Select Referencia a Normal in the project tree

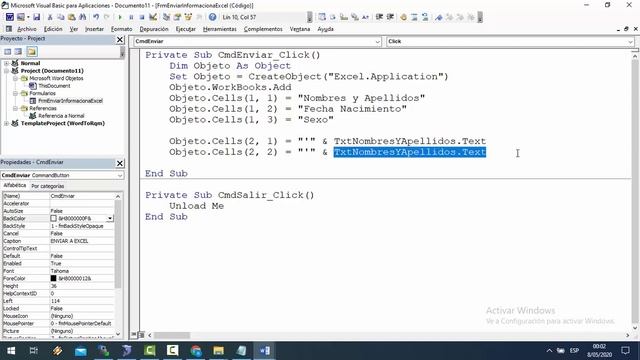coord(61,116)
